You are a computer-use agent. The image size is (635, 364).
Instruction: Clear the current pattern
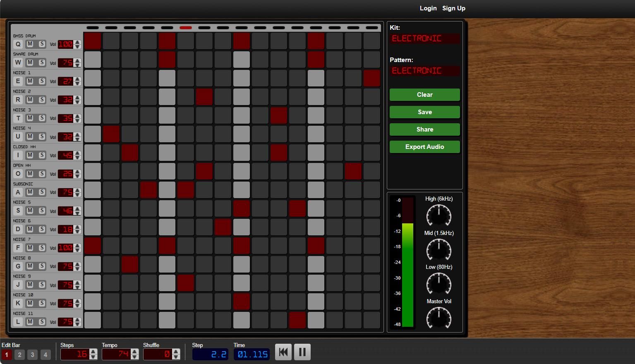(x=424, y=95)
